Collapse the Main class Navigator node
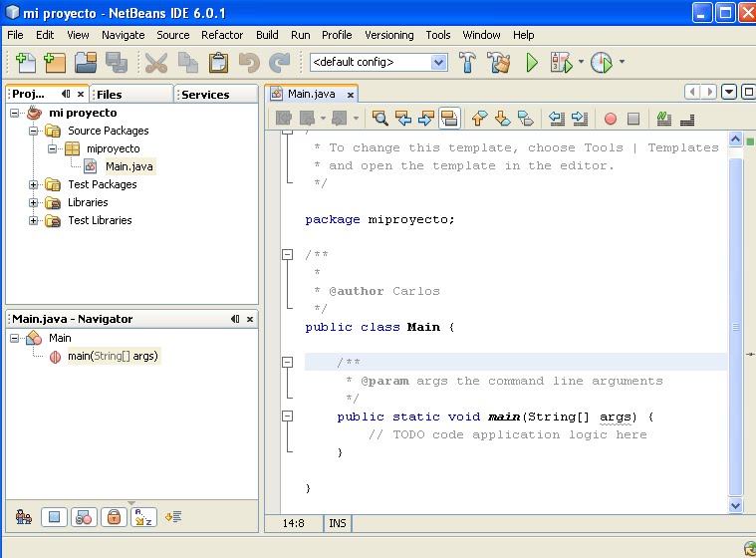Screen dimensions: 756x558 15,338
